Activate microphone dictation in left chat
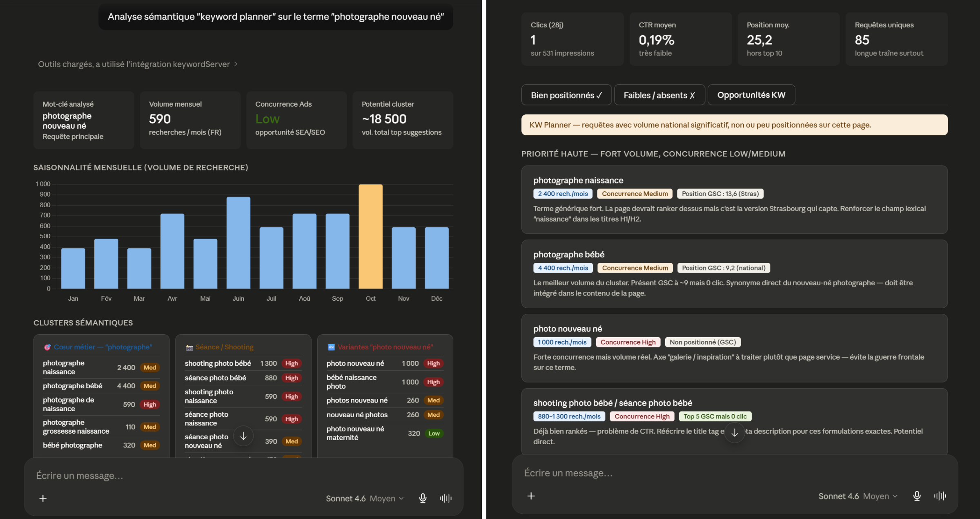This screenshot has width=980, height=519. point(423,498)
